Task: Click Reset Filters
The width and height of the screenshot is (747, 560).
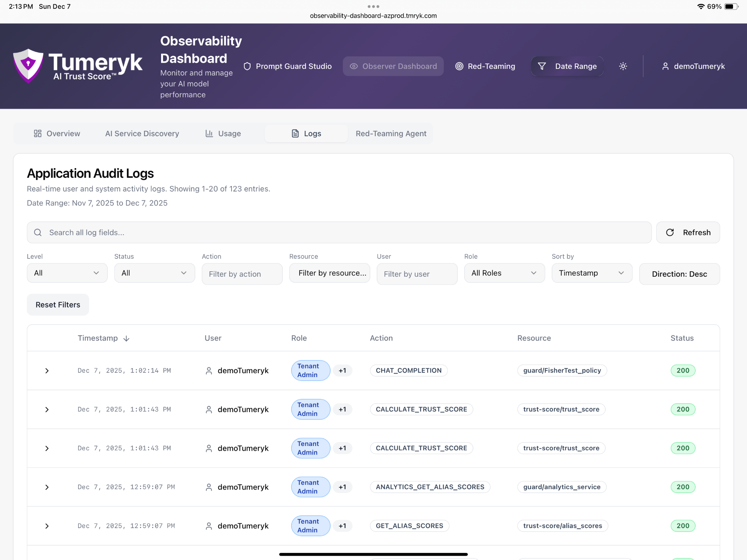Action: [58, 305]
